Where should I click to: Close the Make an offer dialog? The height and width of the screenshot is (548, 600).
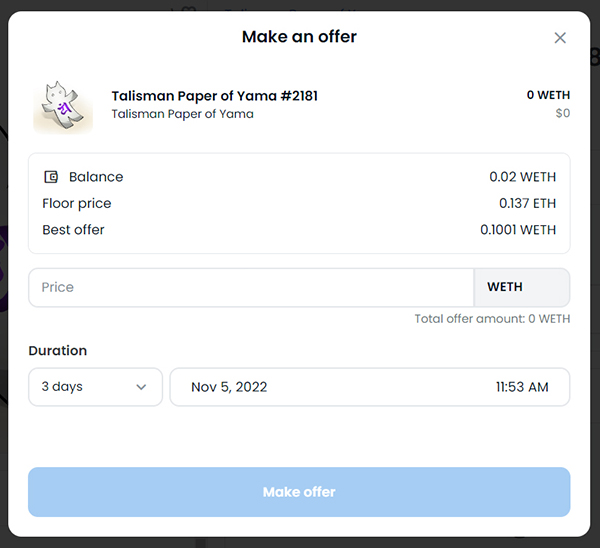pos(560,38)
